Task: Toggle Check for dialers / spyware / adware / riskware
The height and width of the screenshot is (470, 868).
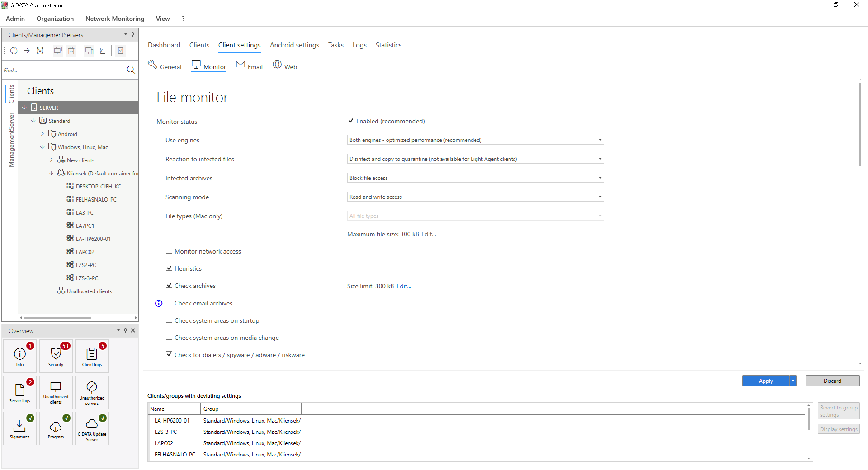Action: (x=169, y=354)
